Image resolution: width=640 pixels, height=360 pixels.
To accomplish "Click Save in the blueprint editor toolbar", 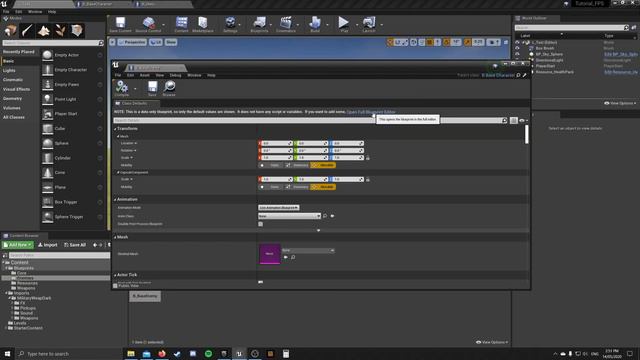I will tap(152, 88).
